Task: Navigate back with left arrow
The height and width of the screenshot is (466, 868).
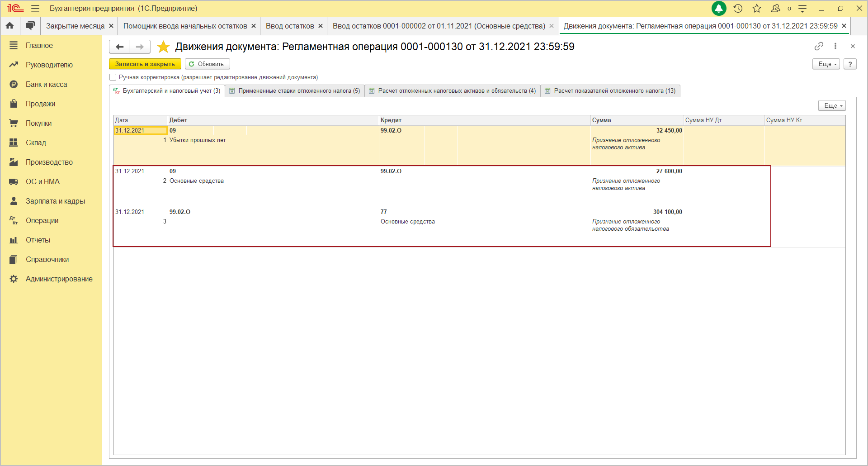Action: [x=120, y=47]
